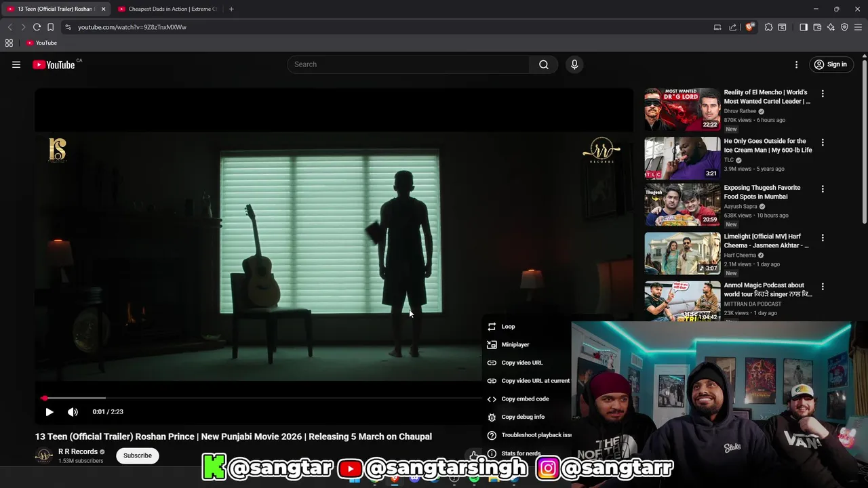Open Brave Shields lion icon
Image resolution: width=868 pixels, height=488 pixels.
pos(749,27)
